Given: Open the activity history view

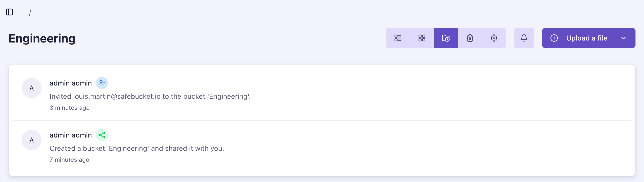Looking at the screenshot, I should 446,38.
